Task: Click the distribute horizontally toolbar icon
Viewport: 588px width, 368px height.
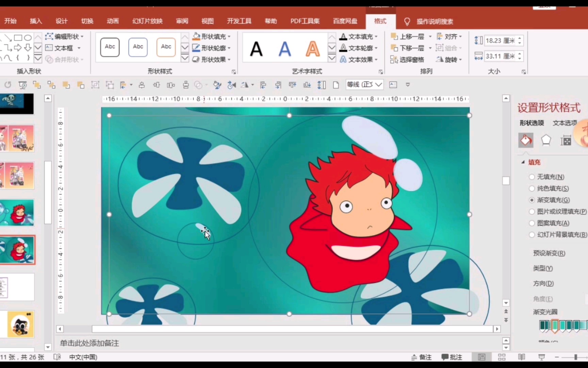Action: coord(171,85)
